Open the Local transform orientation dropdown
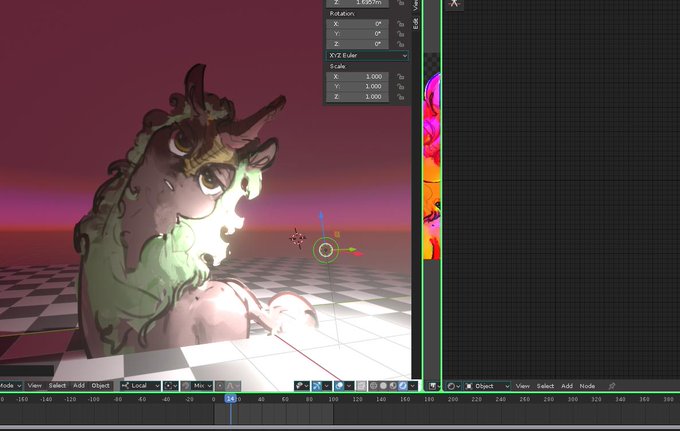Screen dimensions: 680x431 coord(141,385)
